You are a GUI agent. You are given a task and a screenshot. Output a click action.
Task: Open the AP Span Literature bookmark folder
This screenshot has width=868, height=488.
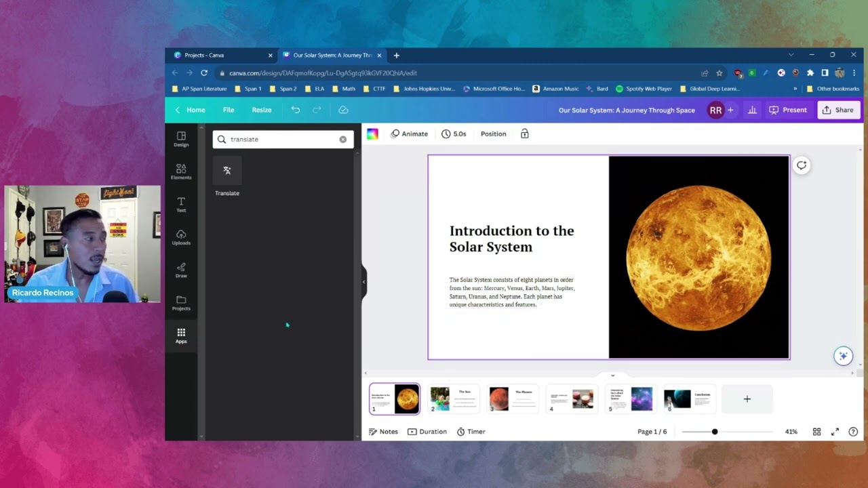[199, 89]
